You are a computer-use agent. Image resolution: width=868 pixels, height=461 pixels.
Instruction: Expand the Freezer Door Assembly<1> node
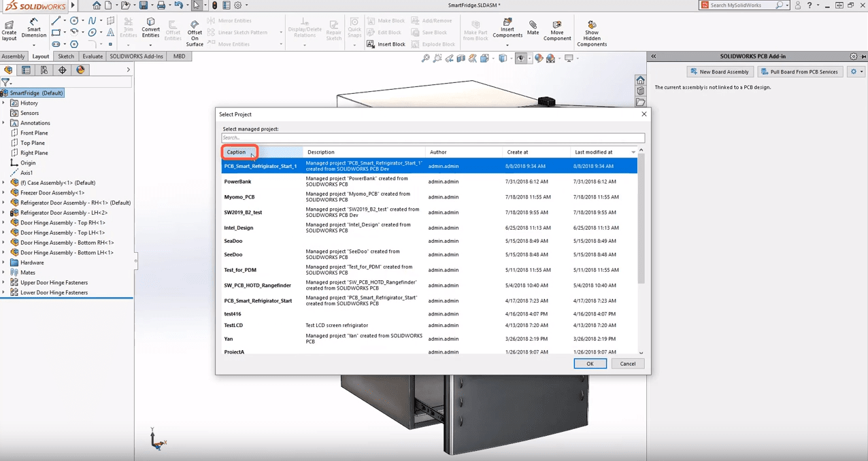[x=3, y=192]
